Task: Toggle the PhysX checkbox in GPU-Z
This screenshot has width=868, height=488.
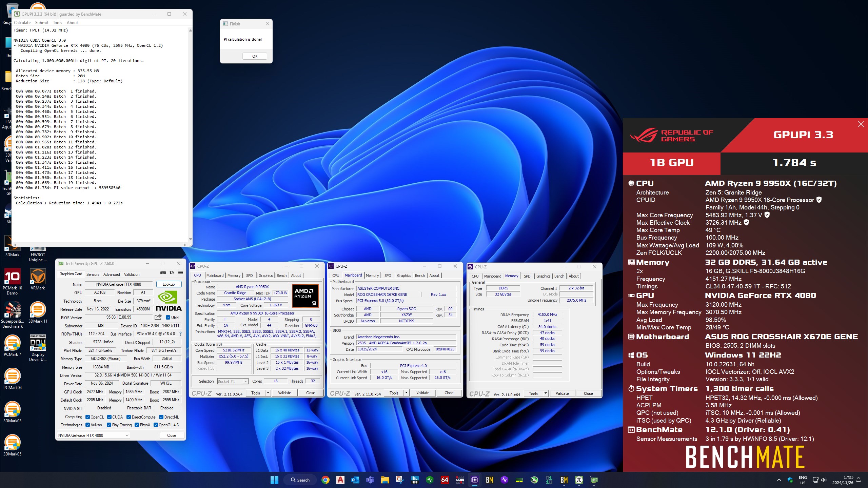Action: click(137, 425)
